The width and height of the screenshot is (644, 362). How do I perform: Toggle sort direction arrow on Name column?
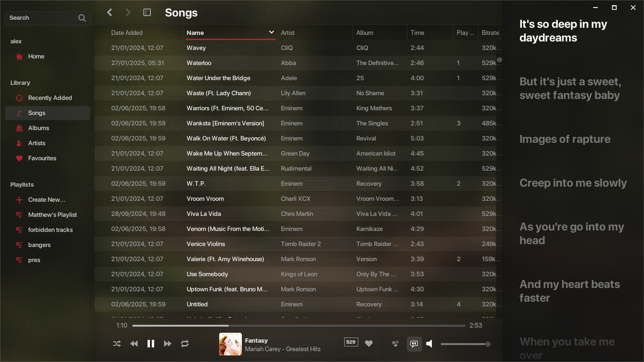tap(272, 32)
